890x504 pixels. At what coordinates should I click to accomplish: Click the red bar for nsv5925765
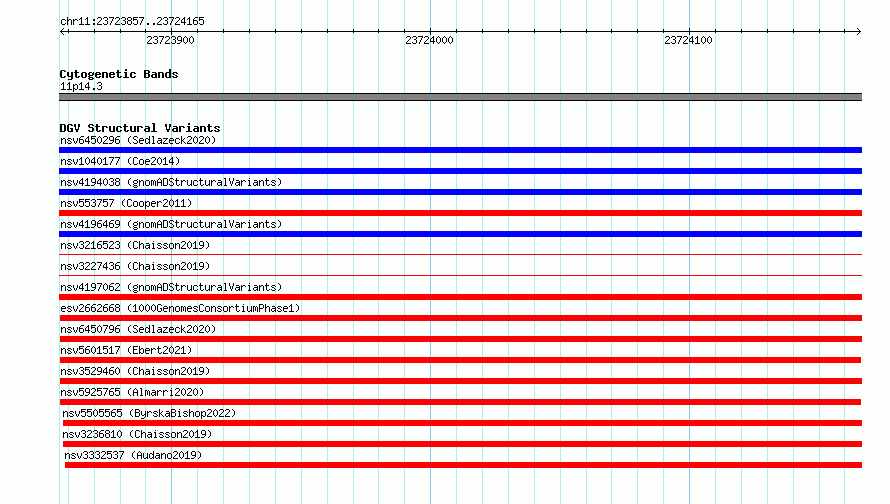[460, 402]
